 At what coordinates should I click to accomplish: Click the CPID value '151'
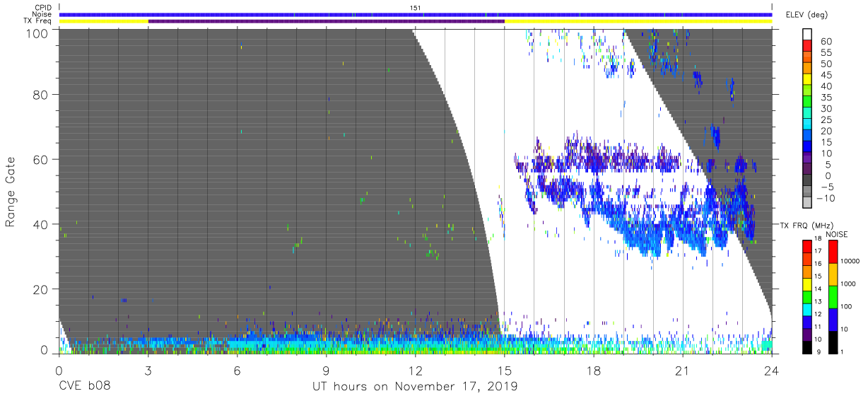click(x=416, y=8)
